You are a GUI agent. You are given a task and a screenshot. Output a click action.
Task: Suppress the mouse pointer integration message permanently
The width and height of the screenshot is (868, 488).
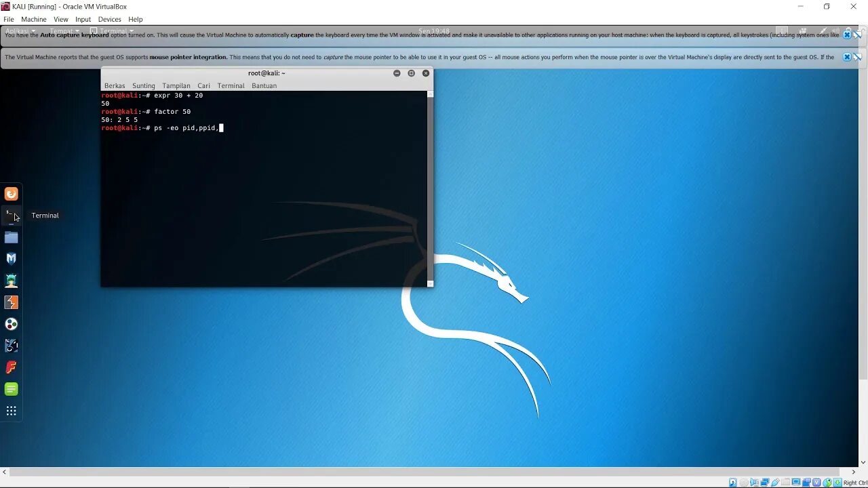(858, 57)
